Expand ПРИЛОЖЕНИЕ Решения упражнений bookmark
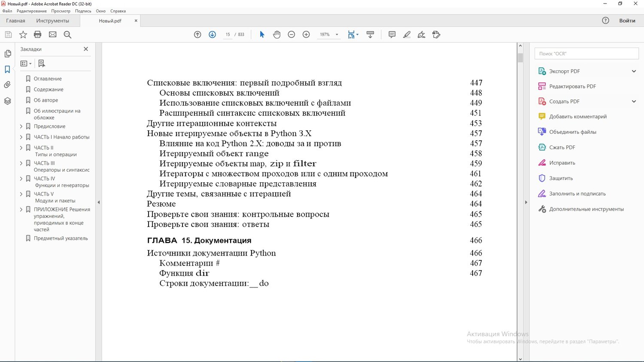This screenshot has width=644, height=362. [x=21, y=210]
